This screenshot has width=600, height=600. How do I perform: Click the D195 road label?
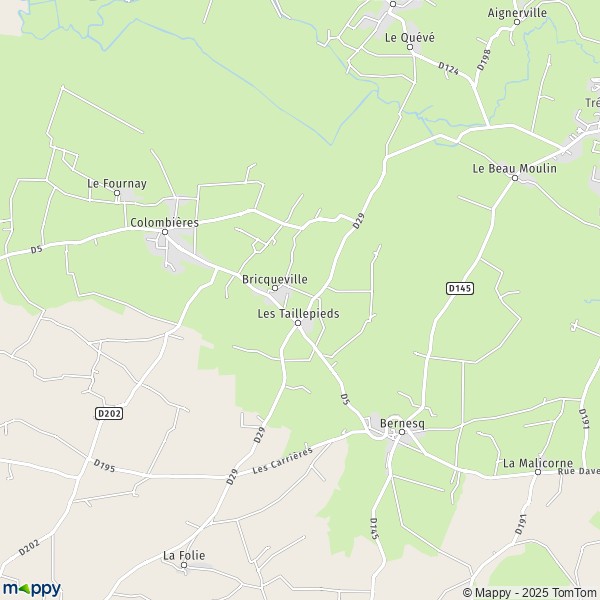(104, 466)
